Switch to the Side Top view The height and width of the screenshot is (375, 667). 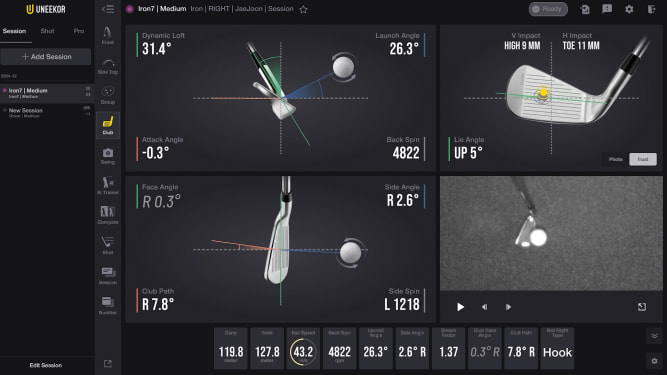pos(108,66)
